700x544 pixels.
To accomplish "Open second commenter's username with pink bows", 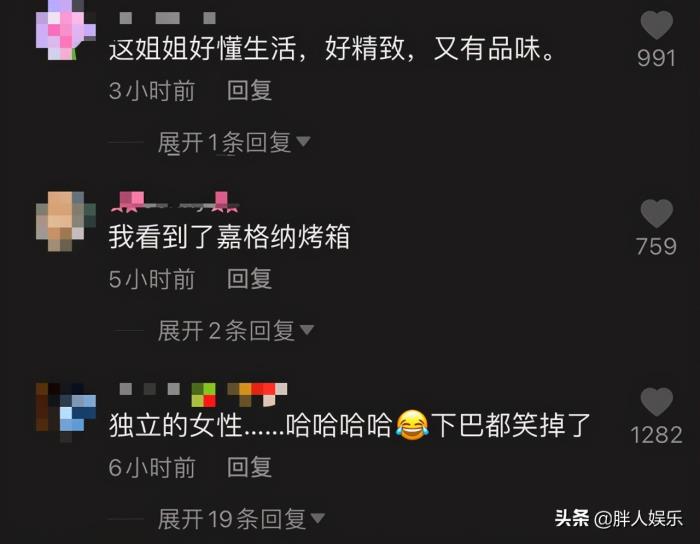I will point(175,202).
